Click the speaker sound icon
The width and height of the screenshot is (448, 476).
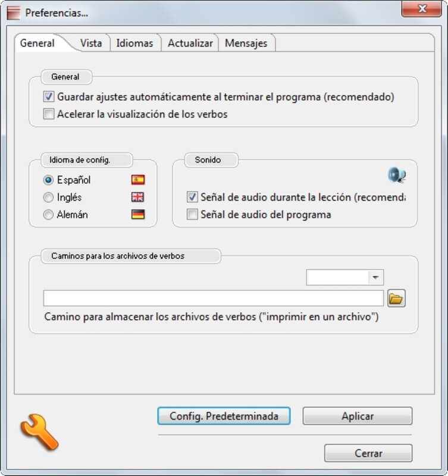[x=397, y=175]
